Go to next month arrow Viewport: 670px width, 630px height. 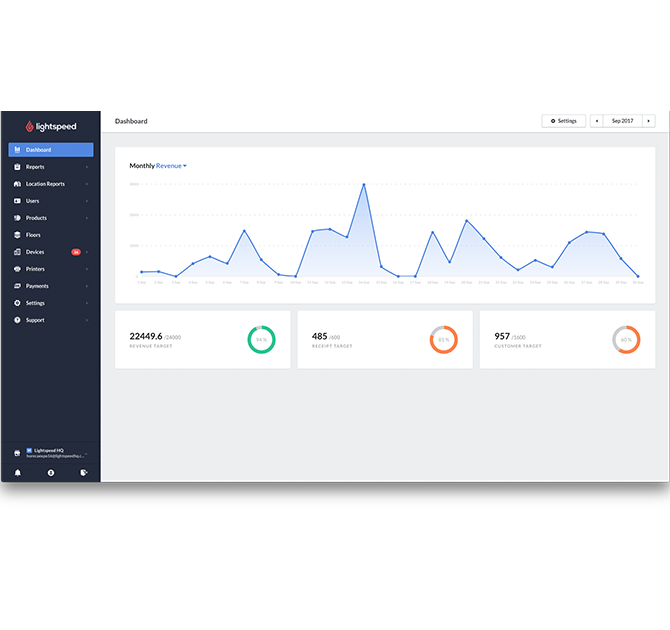click(649, 121)
